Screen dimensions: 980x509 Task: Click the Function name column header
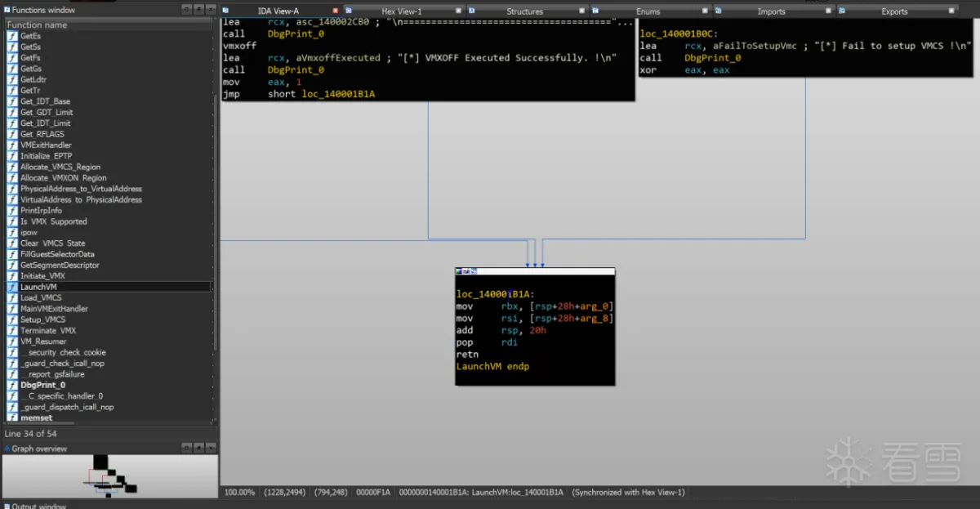tap(38, 25)
